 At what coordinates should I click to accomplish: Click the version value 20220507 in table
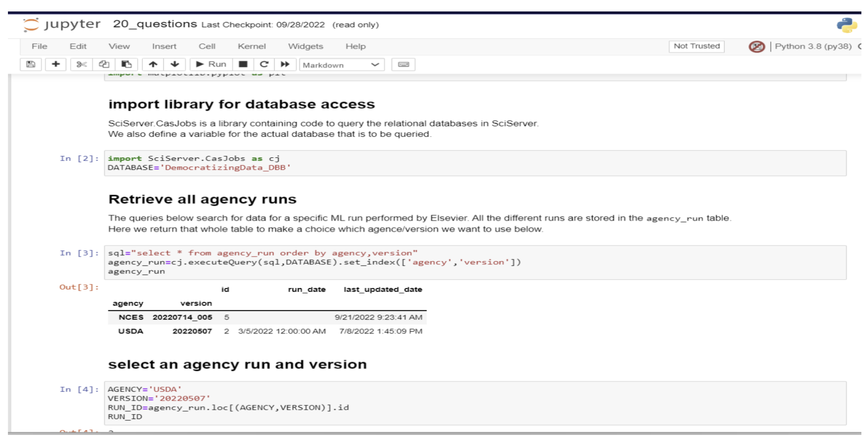[192, 331]
